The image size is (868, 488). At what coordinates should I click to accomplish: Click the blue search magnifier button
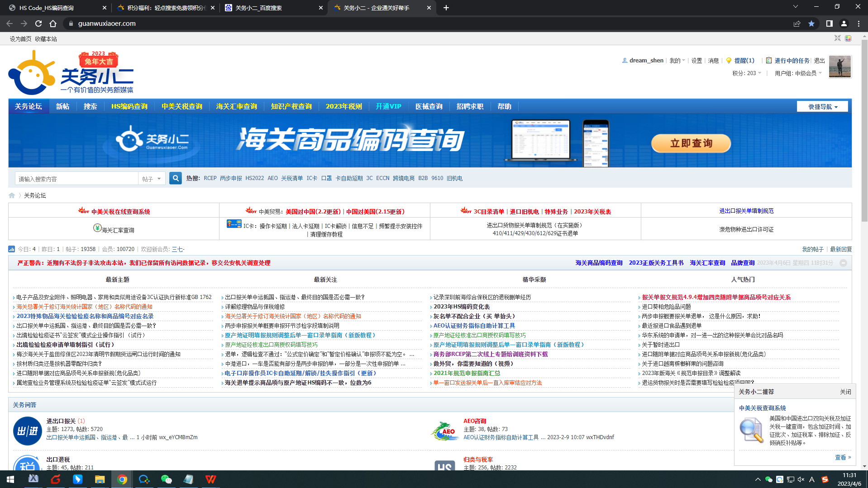click(x=176, y=178)
